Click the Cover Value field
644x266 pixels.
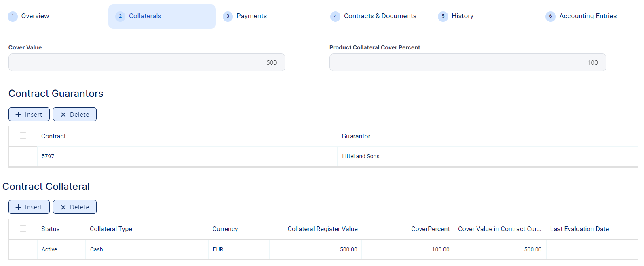coord(147,63)
